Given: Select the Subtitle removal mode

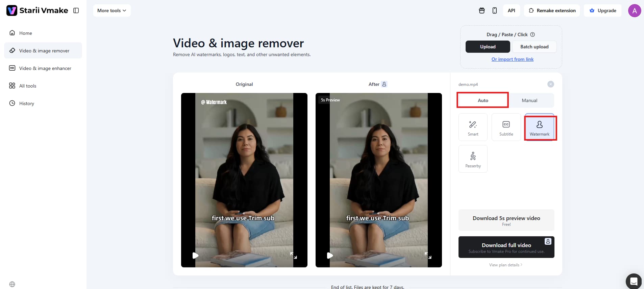Looking at the screenshot, I should 506,127.
